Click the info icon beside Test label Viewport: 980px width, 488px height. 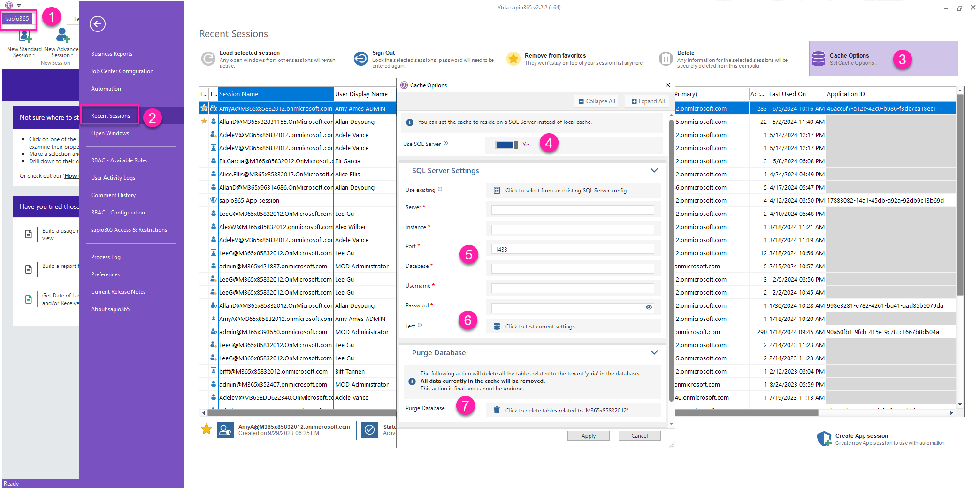pos(420,325)
